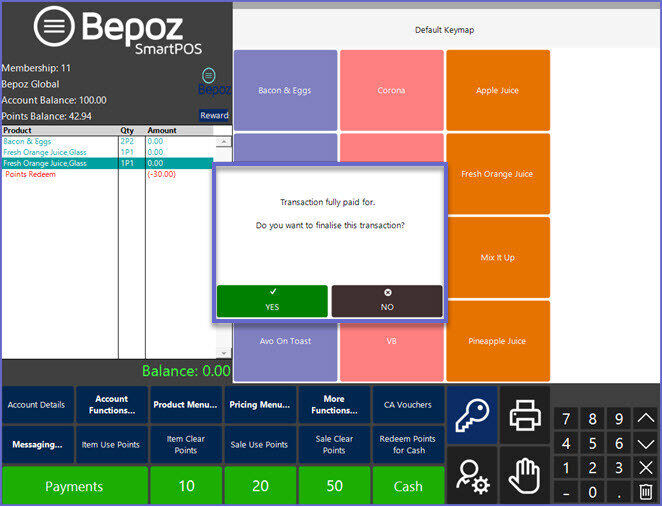
Task: Click the hamburger menu in Bepoz logo
Action: 54,28
